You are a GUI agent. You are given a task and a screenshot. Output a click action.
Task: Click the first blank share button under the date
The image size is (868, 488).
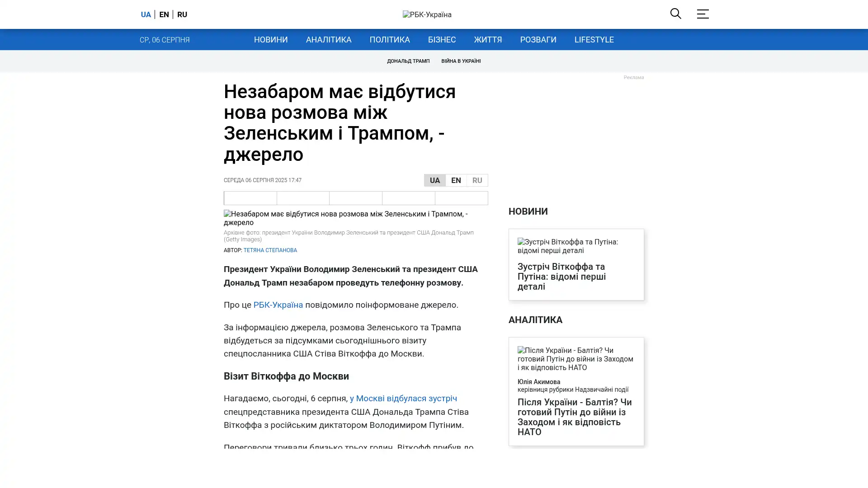(250, 198)
